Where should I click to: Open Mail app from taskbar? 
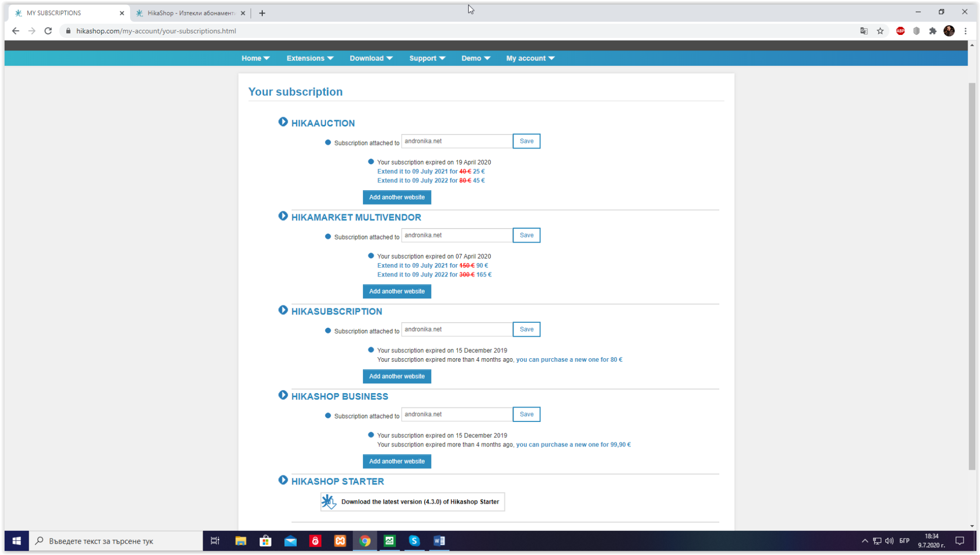coord(291,541)
